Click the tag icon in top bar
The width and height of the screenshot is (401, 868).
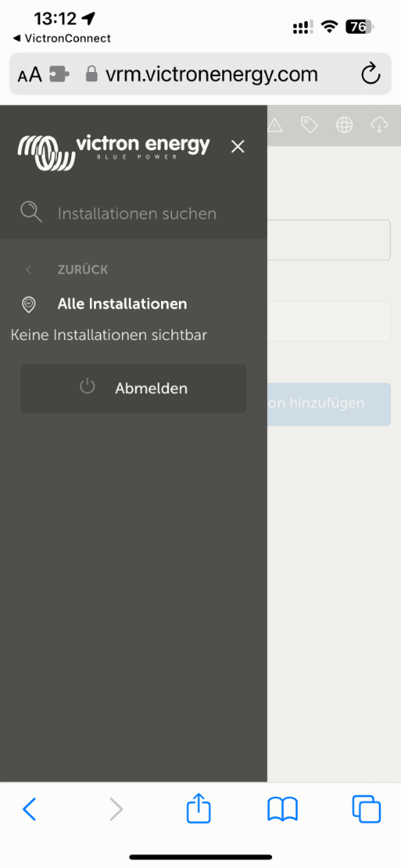309,125
